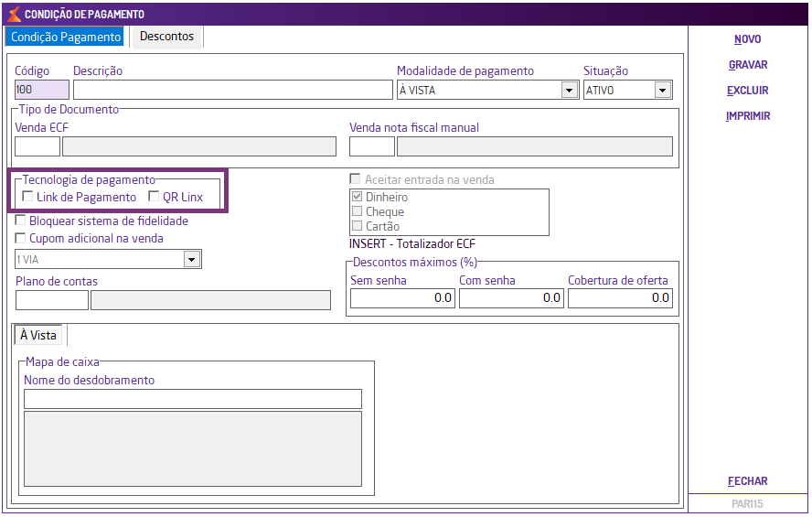Check Cupom adicional na venda

point(20,238)
